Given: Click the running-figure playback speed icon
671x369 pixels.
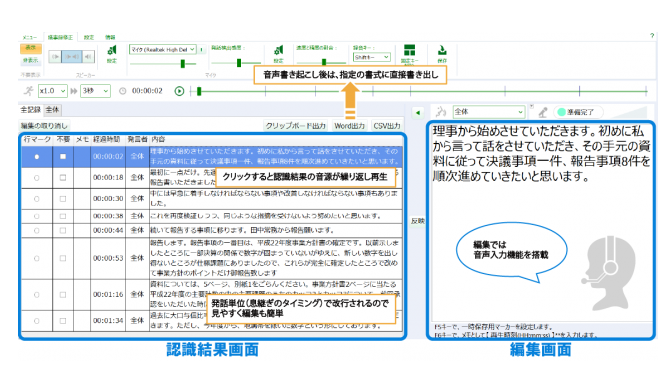Looking at the screenshot, I should [x=29, y=91].
